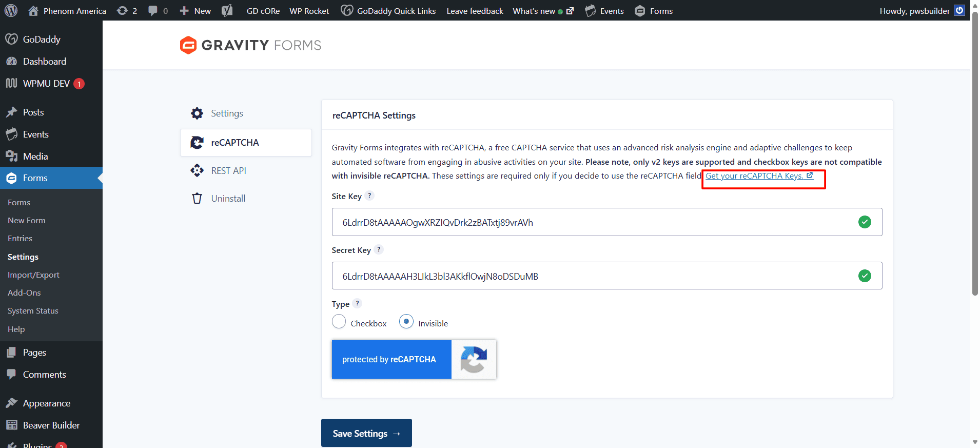The height and width of the screenshot is (448, 980).
Task: Open the Dashboard gauge icon
Action: pyautogui.click(x=11, y=61)
